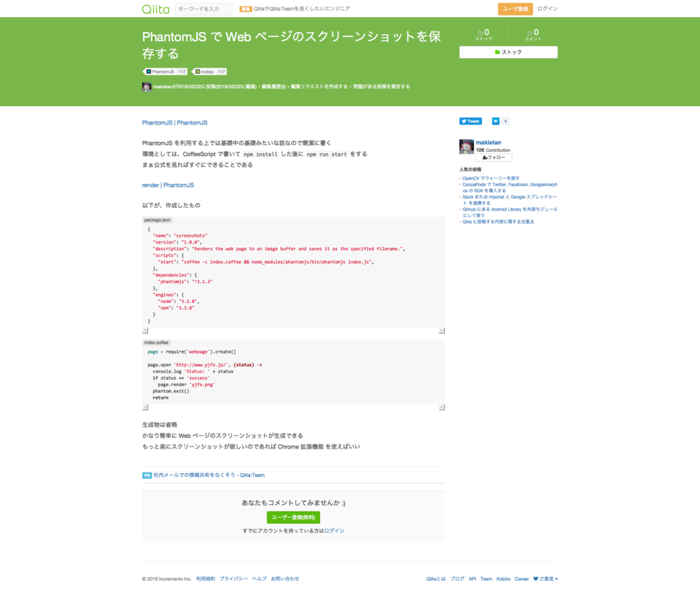Open the Kobito footer link
The image size is (700, 597).
pos(503,579)
